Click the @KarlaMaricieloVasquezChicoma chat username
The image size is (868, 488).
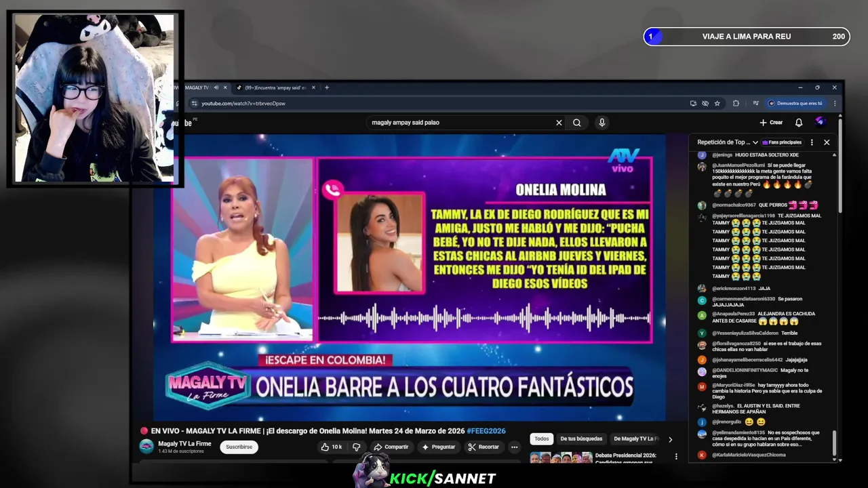click(x=749, y=455)
